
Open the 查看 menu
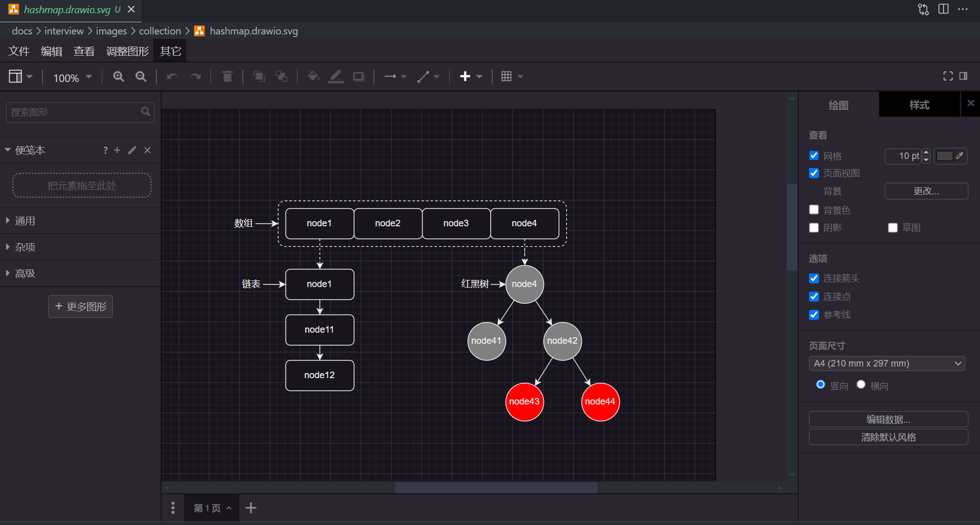click(83, 51)
